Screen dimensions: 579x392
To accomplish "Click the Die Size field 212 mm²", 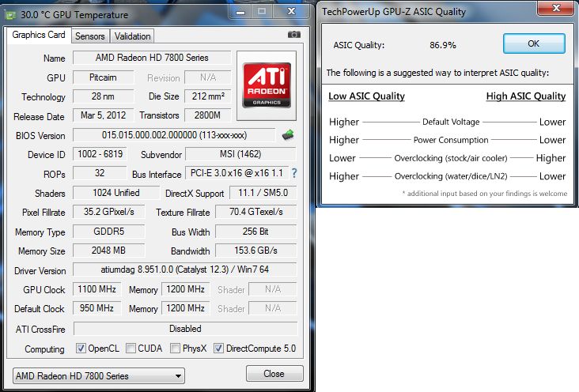I will click(208, 96).
